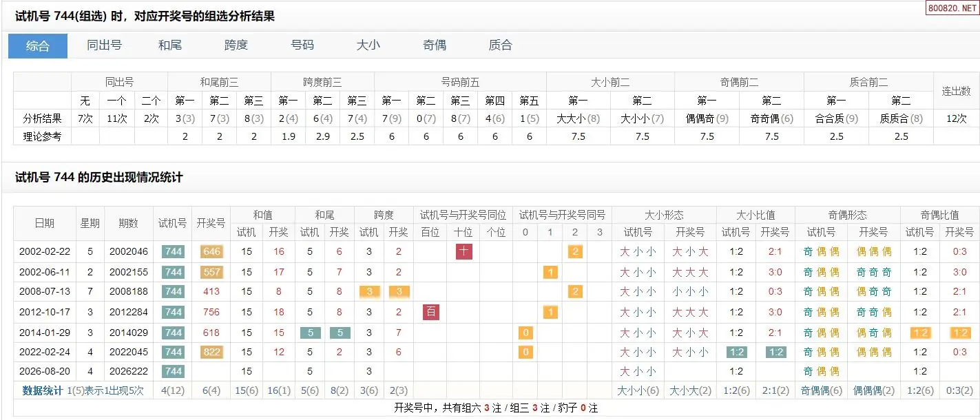Click the red 百 position marker
The width and height of the screenshot is (980, 420).
pos(431,312)
